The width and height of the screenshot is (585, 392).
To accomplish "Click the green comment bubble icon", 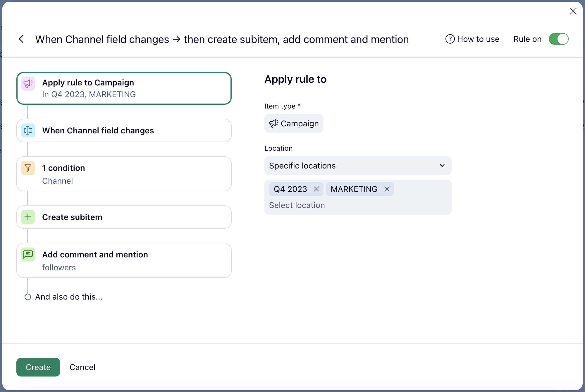I will [x=28, y=255].
